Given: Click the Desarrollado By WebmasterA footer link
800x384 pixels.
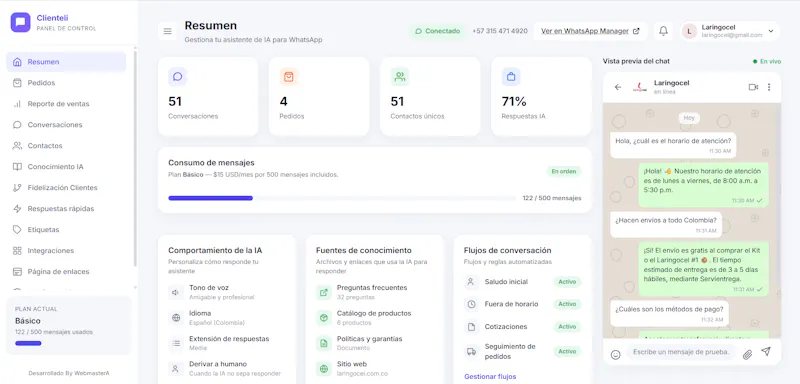Looking at the screenshot, I should point(69,373).
